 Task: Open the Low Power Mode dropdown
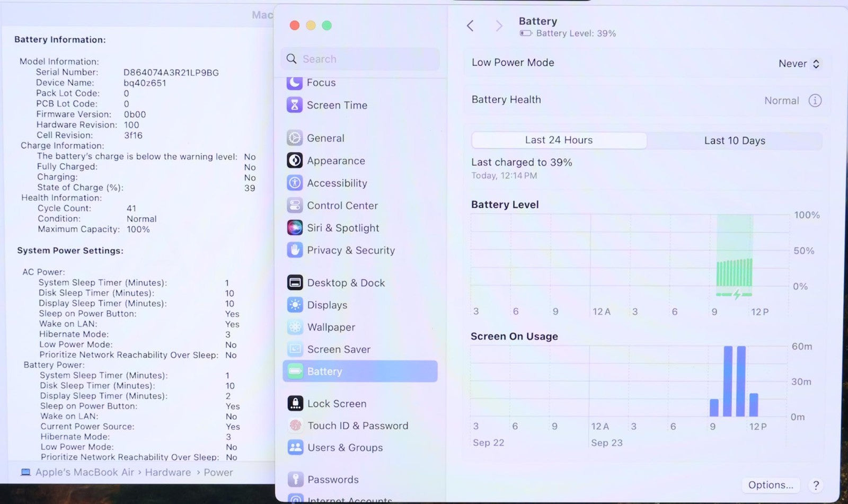799,64
